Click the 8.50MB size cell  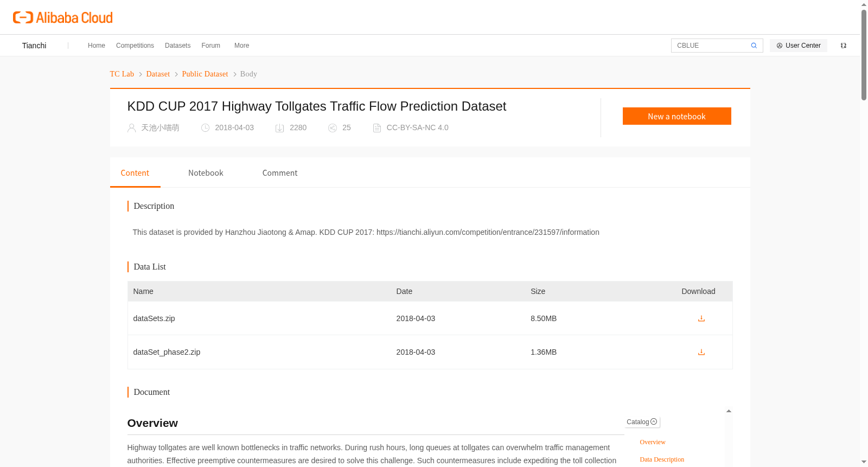(544, 318)
